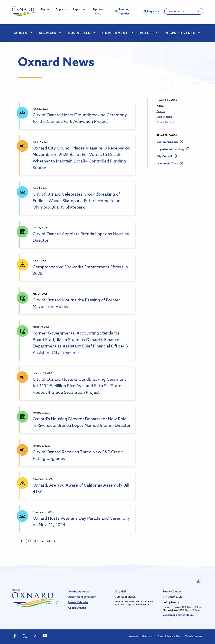Expand the Guides menu

[23, 33]
